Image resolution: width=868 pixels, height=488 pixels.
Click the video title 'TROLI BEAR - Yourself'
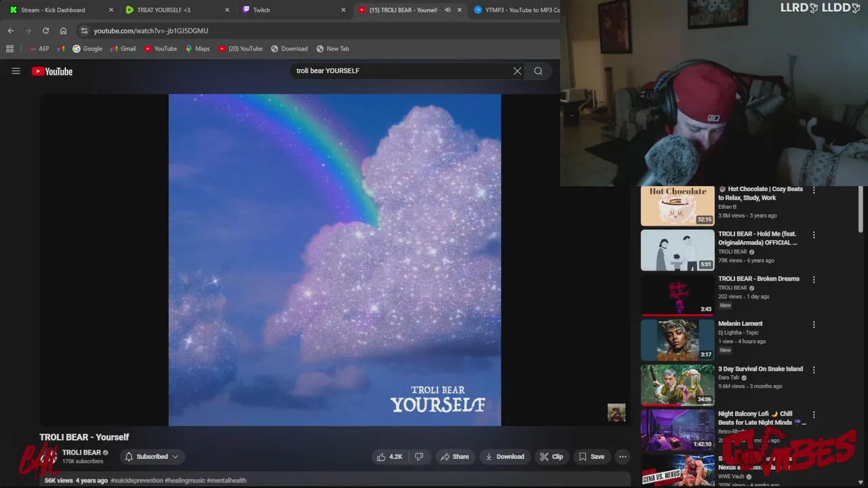pos(84,437)
